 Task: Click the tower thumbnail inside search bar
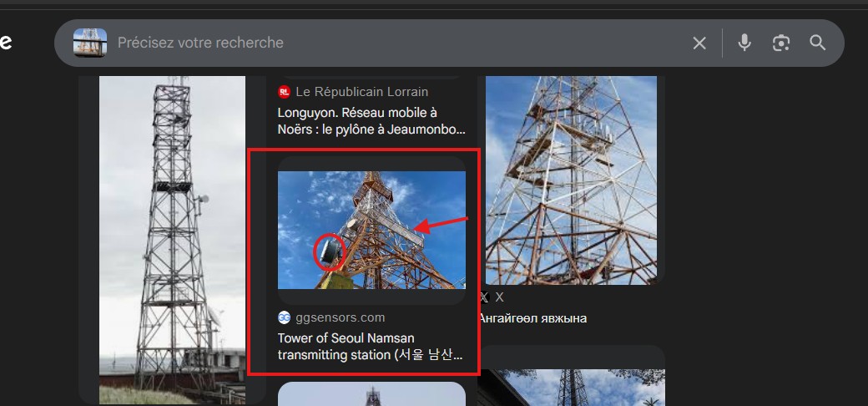point(89,43)
